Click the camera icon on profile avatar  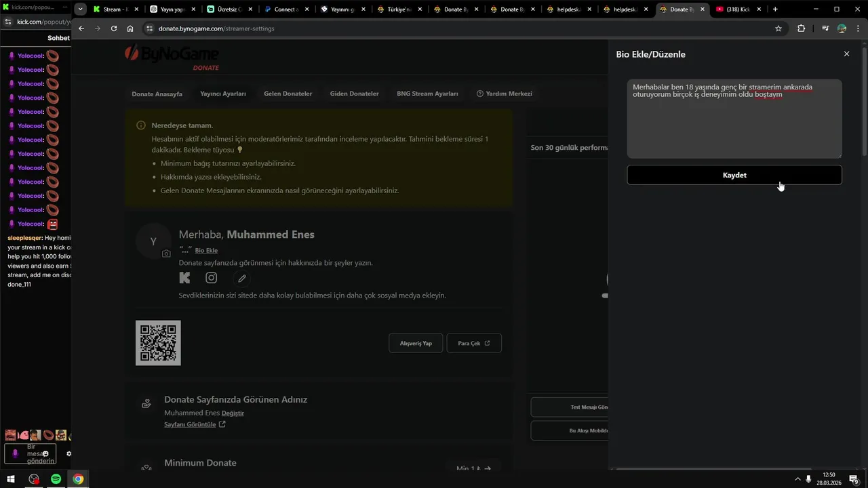coord(166,253)
